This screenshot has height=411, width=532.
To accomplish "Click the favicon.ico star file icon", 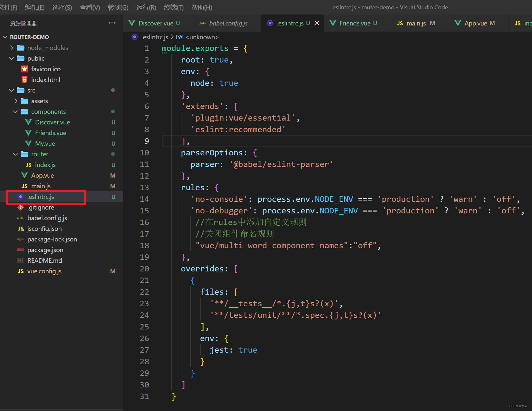I will tap(24, 69).
